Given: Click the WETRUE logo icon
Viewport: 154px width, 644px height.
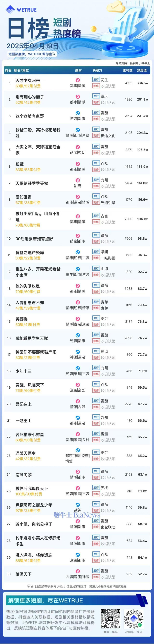Looking at the screenshot, I should (10, 9).
